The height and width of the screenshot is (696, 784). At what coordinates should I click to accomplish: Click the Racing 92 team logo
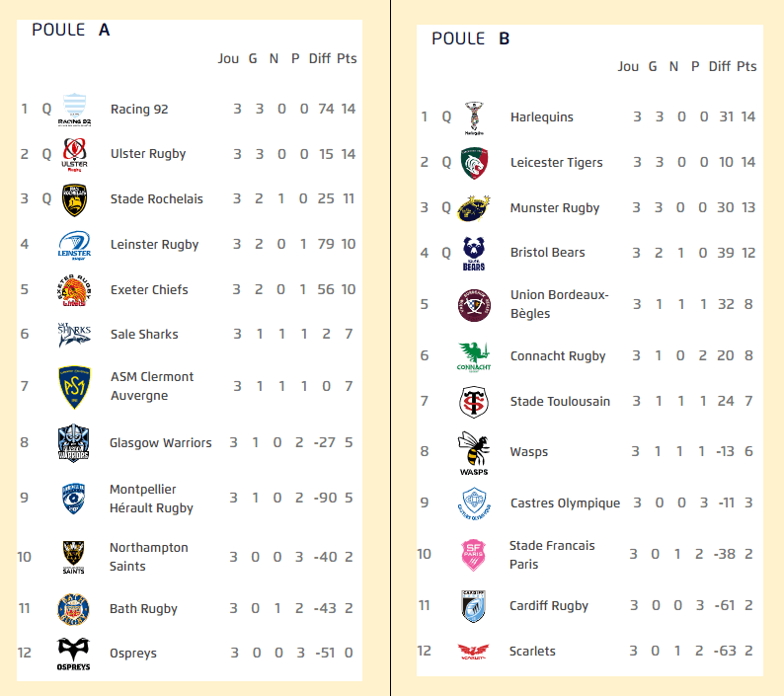tap(75, 109)
